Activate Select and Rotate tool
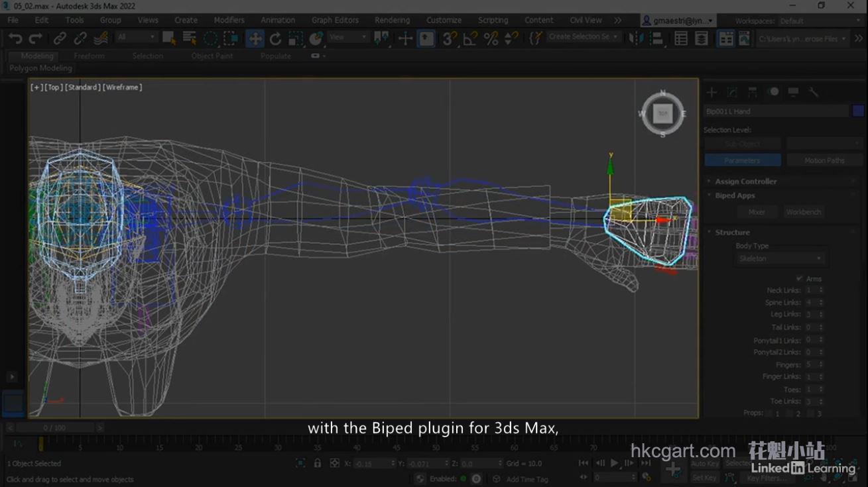The height and width of the screenshot is (487, 868). [275, 38]
